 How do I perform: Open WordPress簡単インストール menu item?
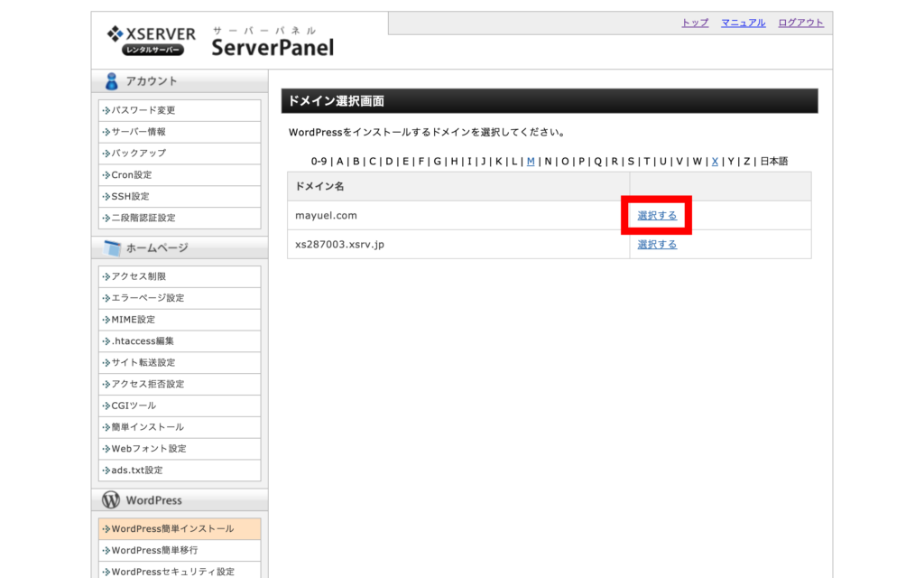180,529
